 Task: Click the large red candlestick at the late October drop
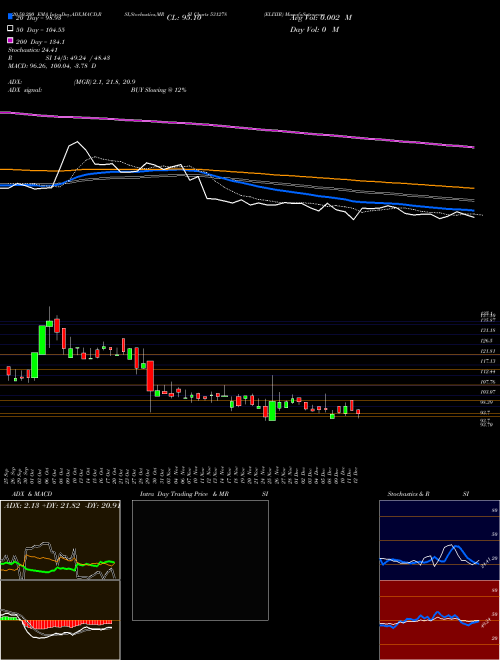[x=150, y=376]
